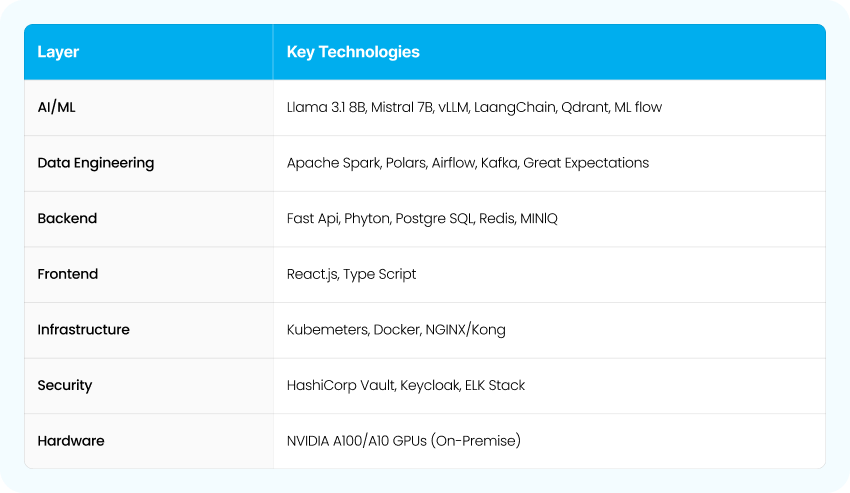Select the "NVIDIA A100/A10 GPUs (On-Premise)" cell

[x=404, y=440]
